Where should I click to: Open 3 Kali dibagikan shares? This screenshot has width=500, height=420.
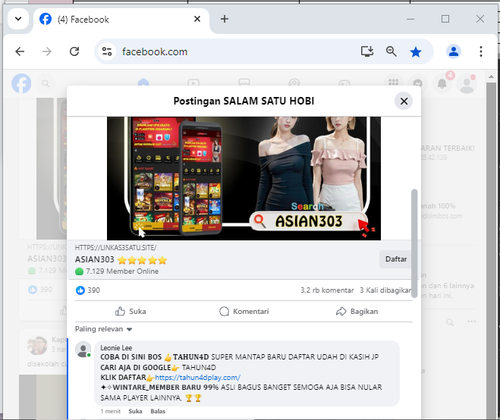pyautogui.click(x=385, y=290)
